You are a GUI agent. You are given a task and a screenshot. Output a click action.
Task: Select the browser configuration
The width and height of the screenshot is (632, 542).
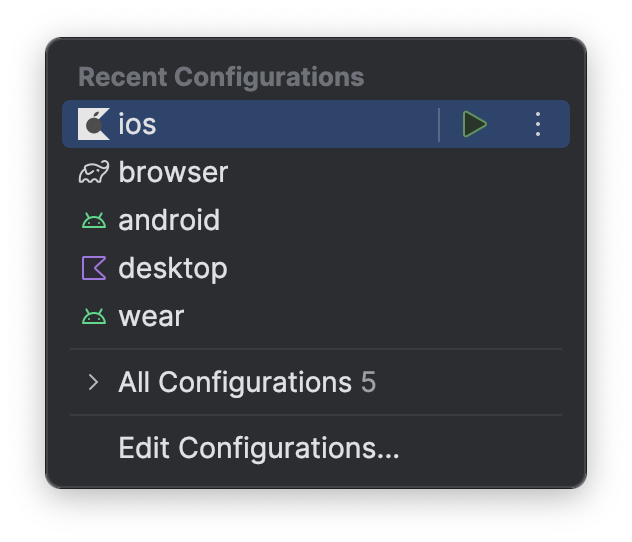316,172
